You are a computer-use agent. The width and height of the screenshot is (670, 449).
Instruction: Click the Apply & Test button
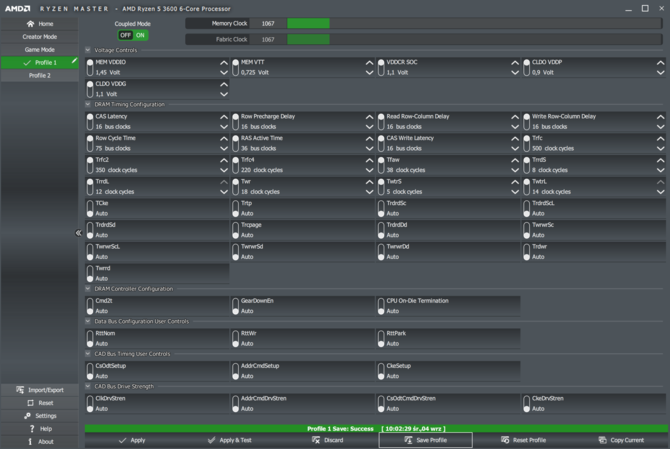[230, 440]
